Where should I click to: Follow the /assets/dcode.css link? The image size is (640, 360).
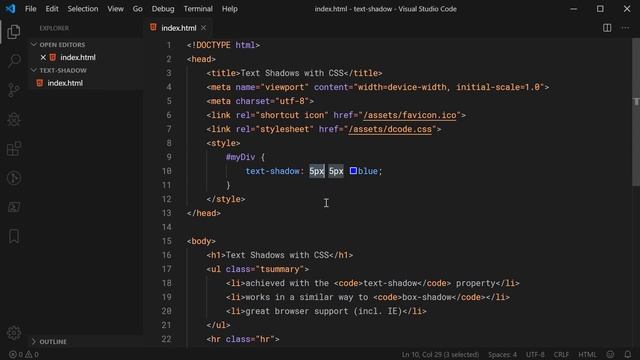click(390, 129)
